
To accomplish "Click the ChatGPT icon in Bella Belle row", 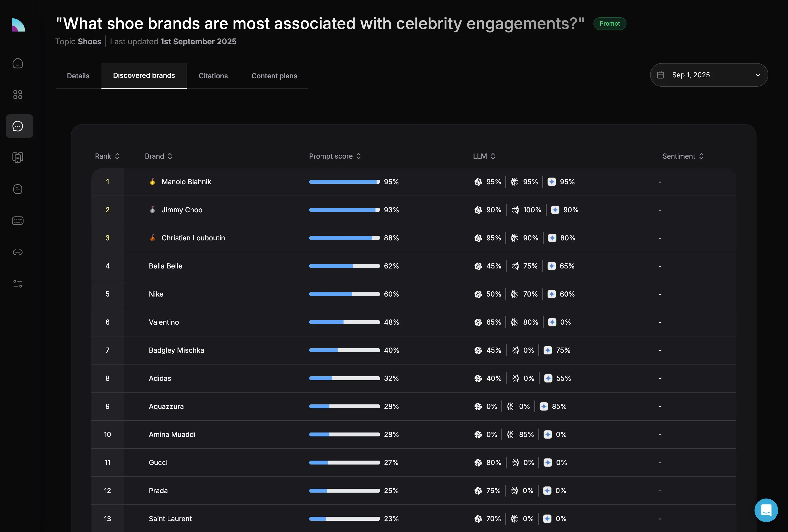I will 478,266.
